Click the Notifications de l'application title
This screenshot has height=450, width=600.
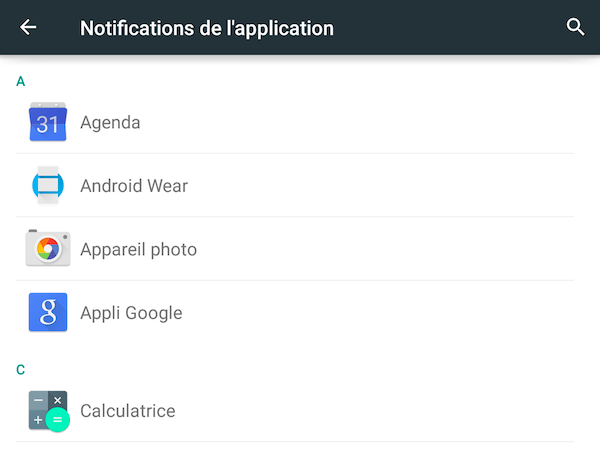pos(207,28)
